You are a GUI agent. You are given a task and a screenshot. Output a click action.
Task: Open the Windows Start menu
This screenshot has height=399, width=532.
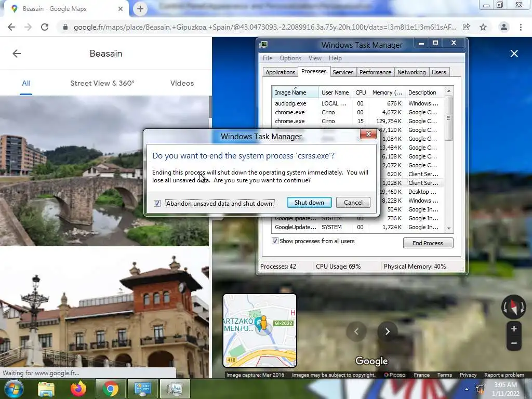click(x=14, y=389)
